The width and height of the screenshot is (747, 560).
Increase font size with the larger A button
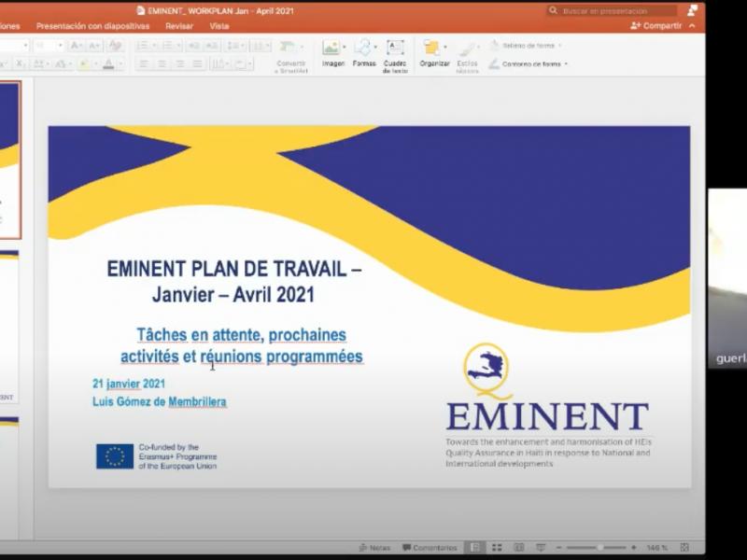click(x=76, y=46)
